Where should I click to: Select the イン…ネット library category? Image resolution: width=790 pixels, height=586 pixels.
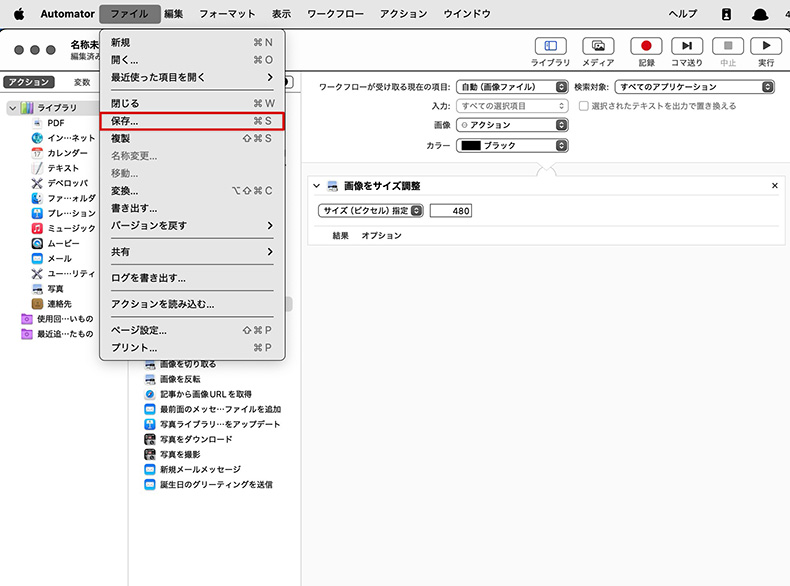tap(63, 138)
